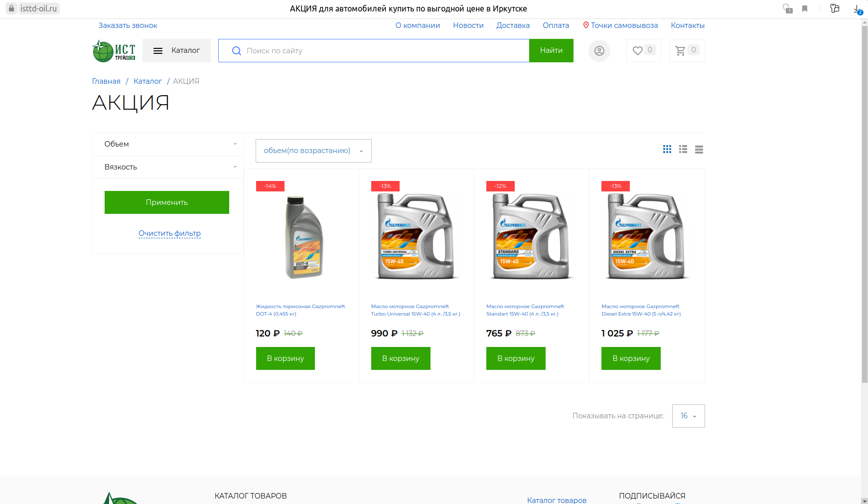The image size is (868, 504).
Task: Click the browser extensions shield icon
Action: (x=787, y=8)
